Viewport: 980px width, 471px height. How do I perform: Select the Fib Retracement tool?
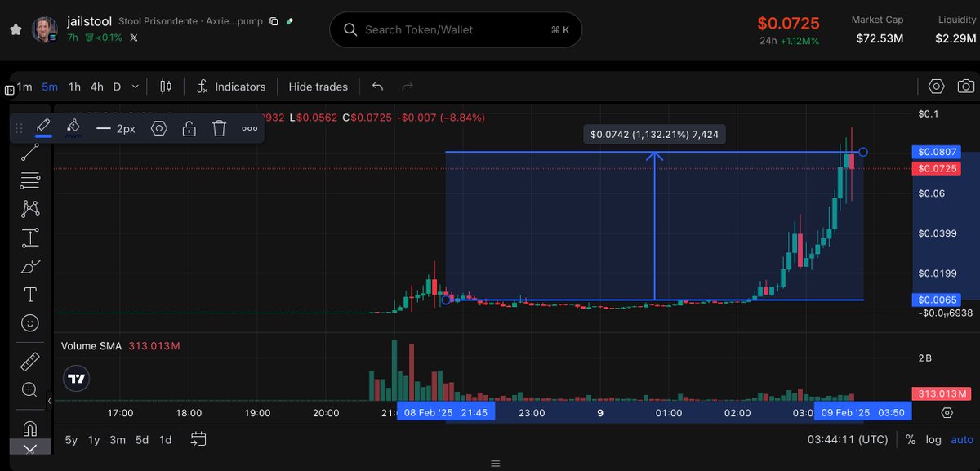30,180
